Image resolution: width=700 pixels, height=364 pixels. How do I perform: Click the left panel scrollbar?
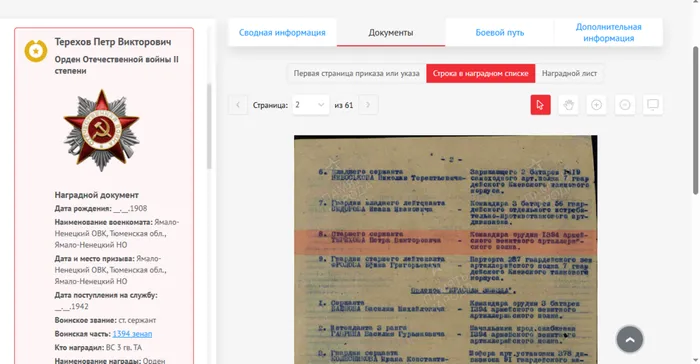pyautogui.click(x=209, y=126)
